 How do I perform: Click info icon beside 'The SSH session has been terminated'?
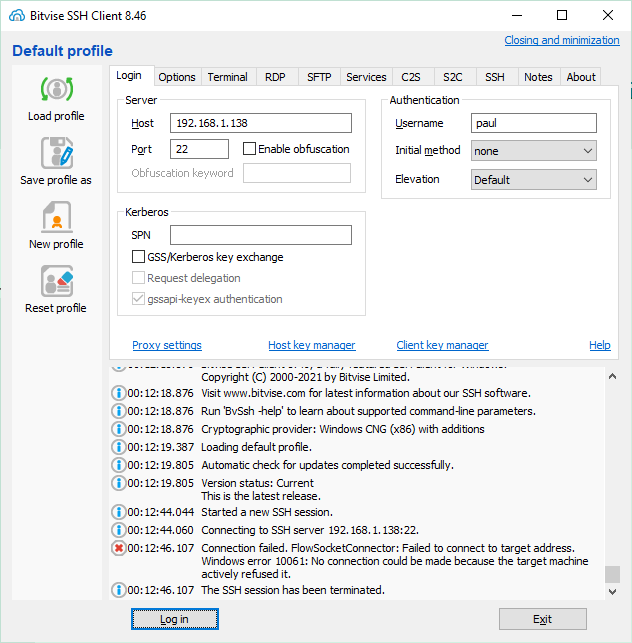(x=119, y=590)
